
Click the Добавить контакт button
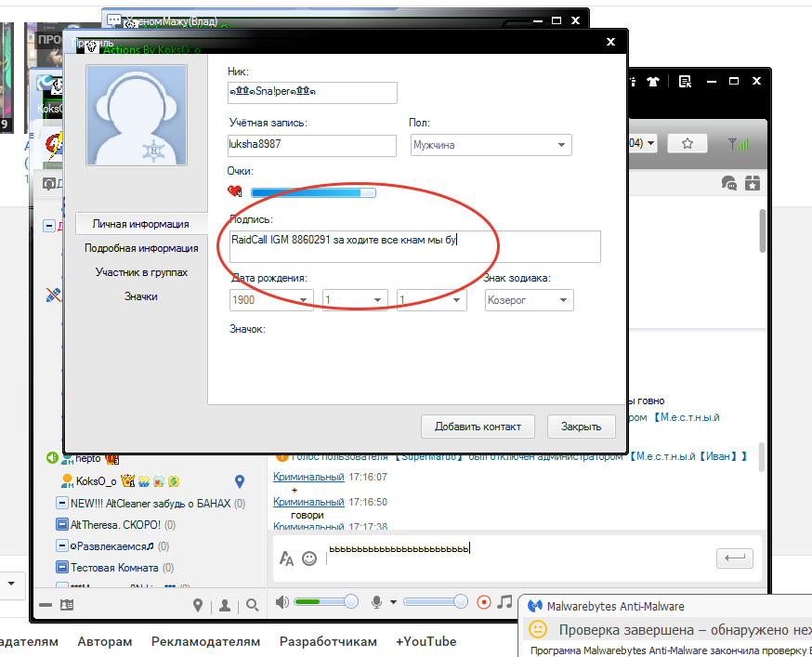coord(478,427)
